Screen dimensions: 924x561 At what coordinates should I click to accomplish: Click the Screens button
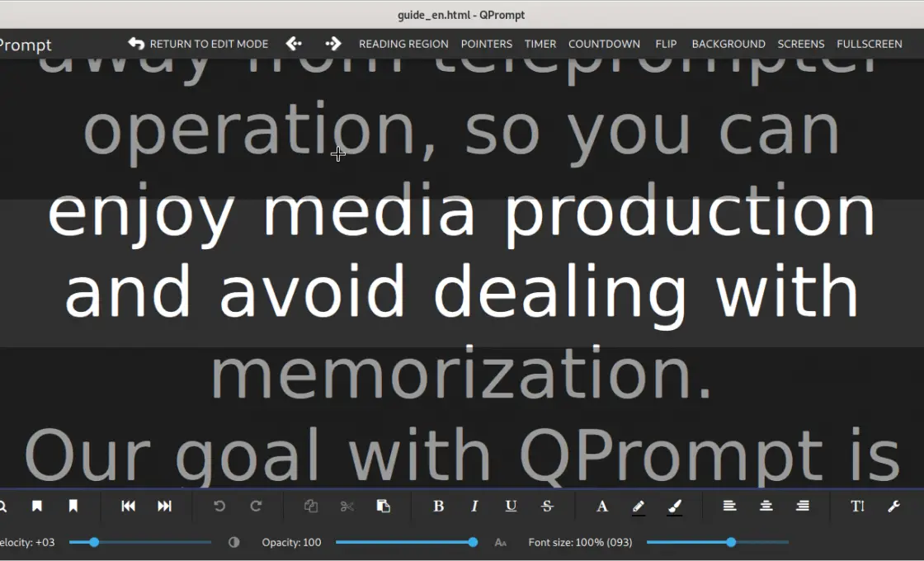pyautogui.click(x=801, y=45)
